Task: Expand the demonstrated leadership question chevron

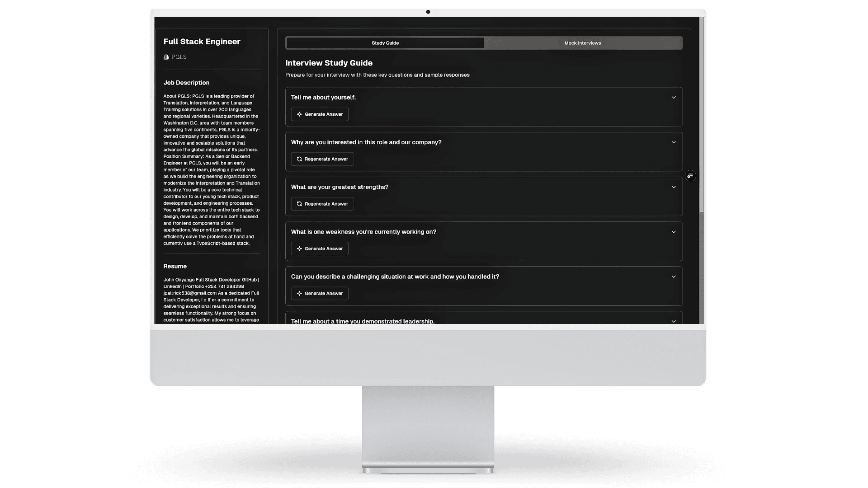Action: (673, 321)
